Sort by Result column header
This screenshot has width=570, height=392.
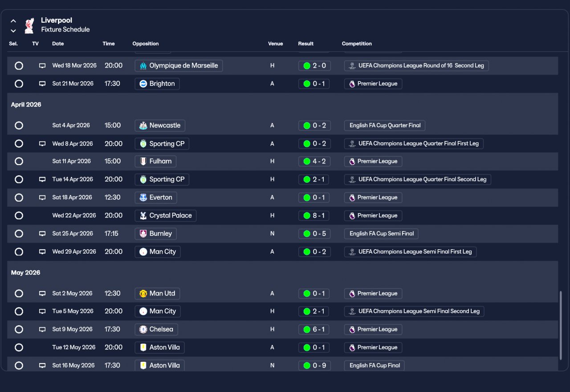click(x=306, y=44)
